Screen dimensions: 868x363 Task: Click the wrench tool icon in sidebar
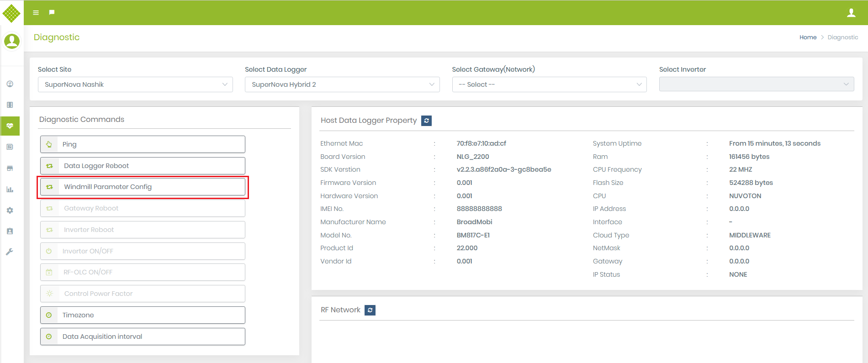pos(10,252)
